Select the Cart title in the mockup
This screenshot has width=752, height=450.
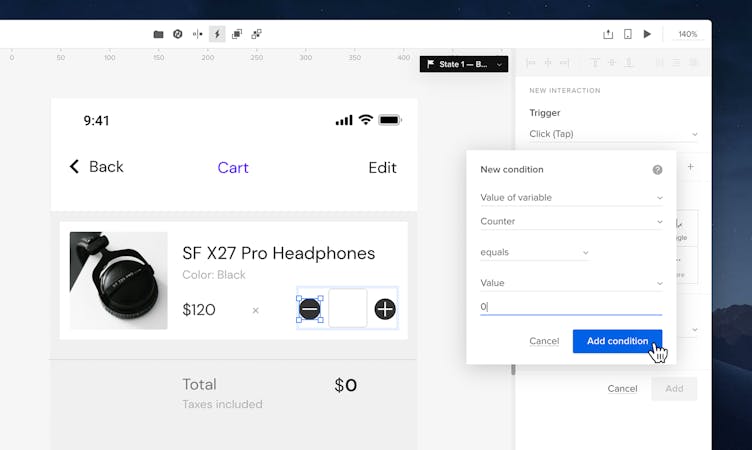[233, 167]
